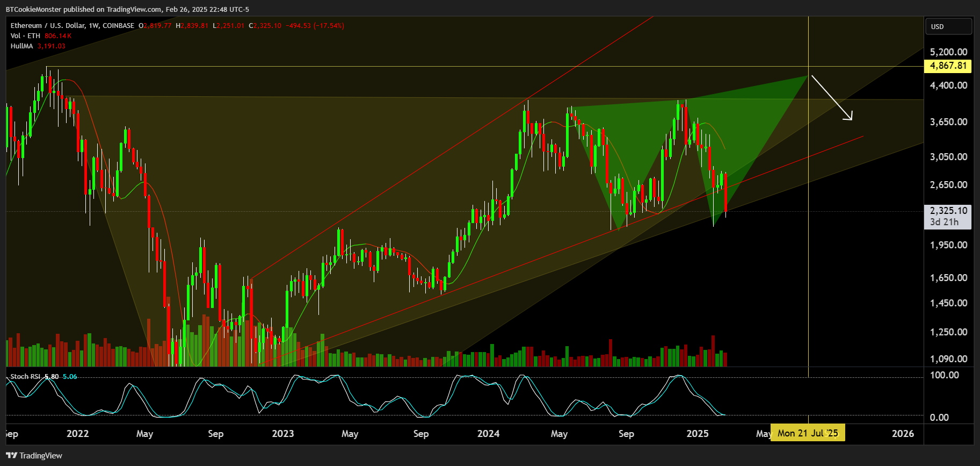Click the 2022 label on time axis
980x466 pixels.
point(78,434)
